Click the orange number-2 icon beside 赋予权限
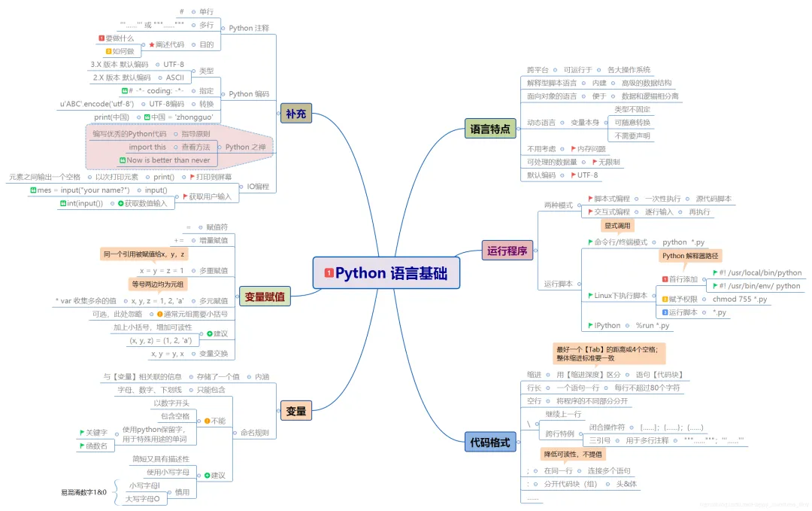 (665, 299)
